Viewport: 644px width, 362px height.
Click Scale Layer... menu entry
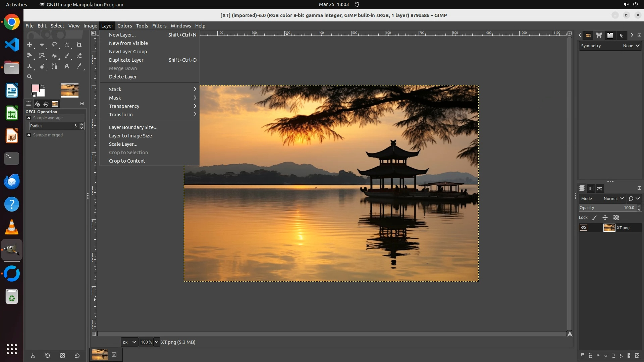pos(123,144)
